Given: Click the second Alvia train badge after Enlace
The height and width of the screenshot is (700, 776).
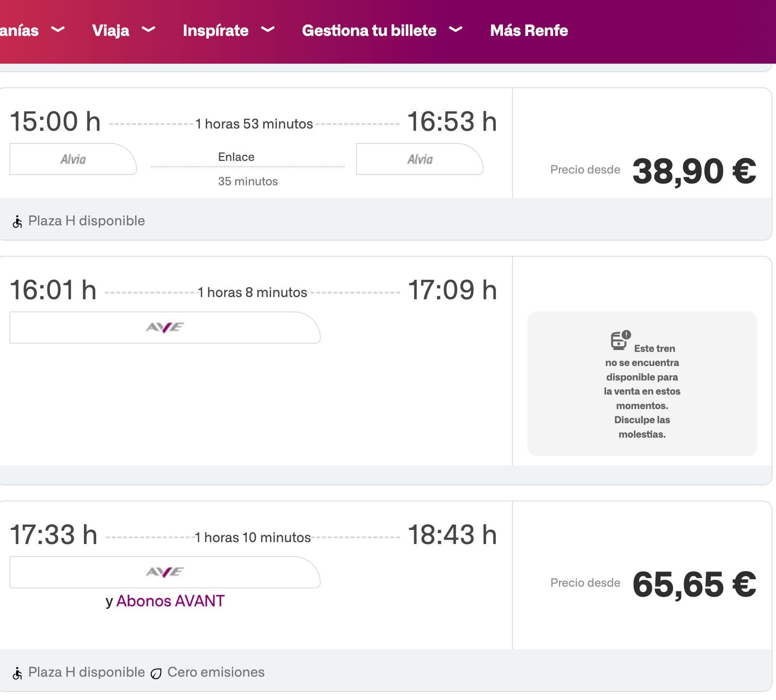Looking at the screenshot, I should tap(420, 159).
